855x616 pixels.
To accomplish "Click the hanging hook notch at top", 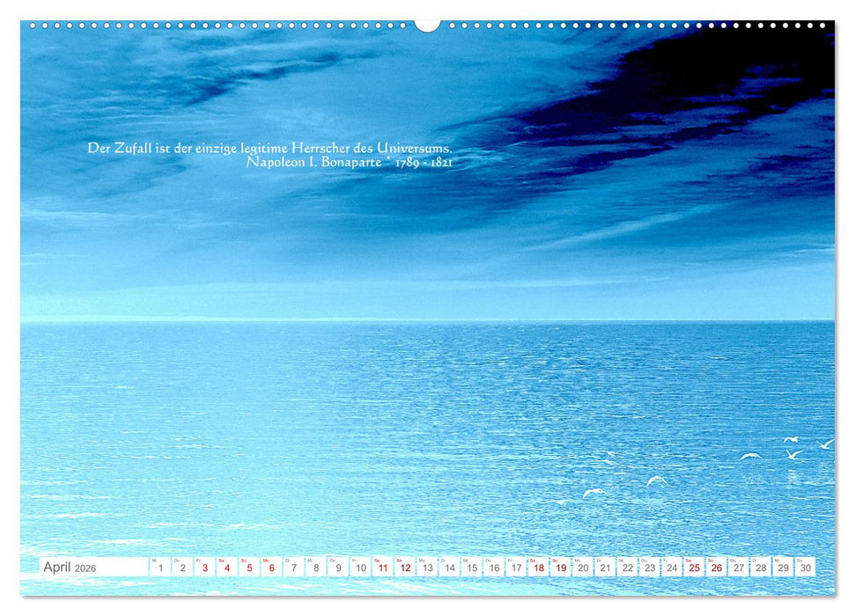I will click(x=427, y=25).
